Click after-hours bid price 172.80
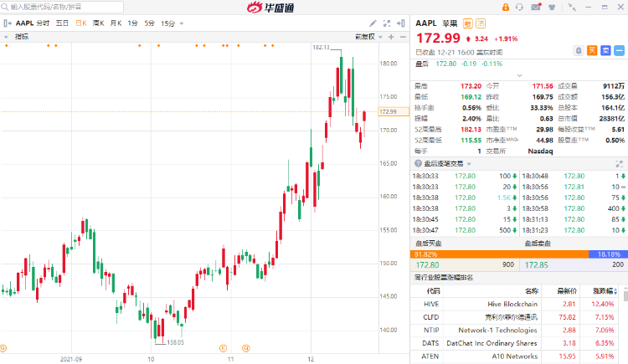628x364 pixels. (427, 264)
